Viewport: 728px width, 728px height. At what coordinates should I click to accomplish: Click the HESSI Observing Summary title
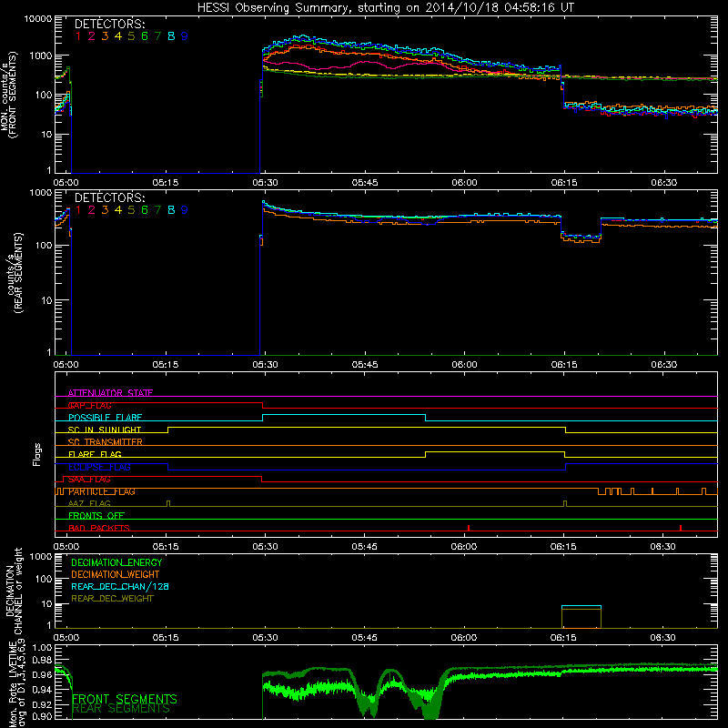point(385,8)
